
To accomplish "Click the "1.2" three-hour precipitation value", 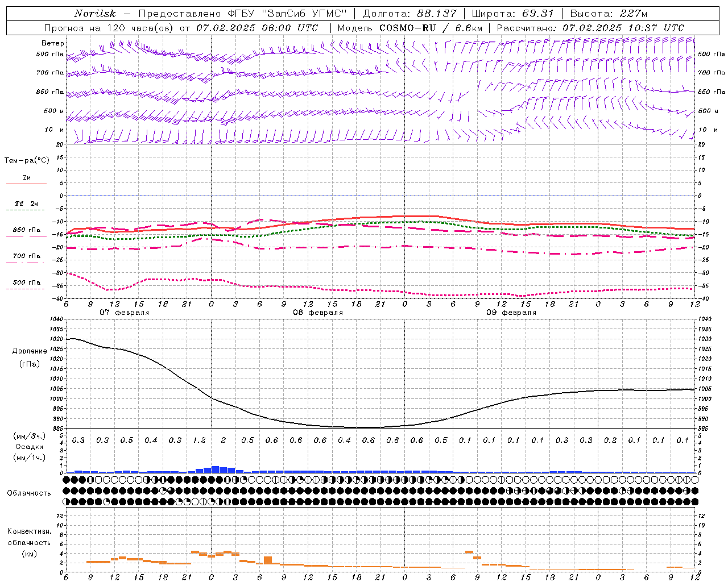I will pos(199,440).
